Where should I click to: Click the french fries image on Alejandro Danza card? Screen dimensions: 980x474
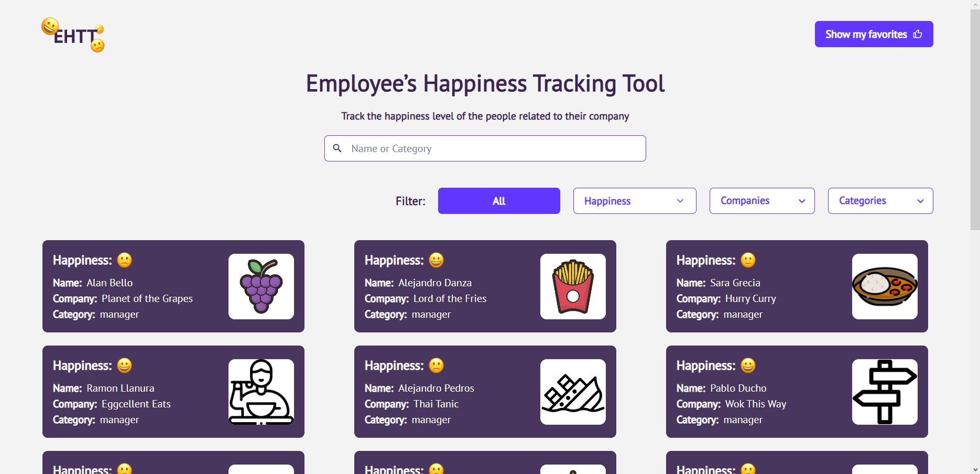coord(573,286)
